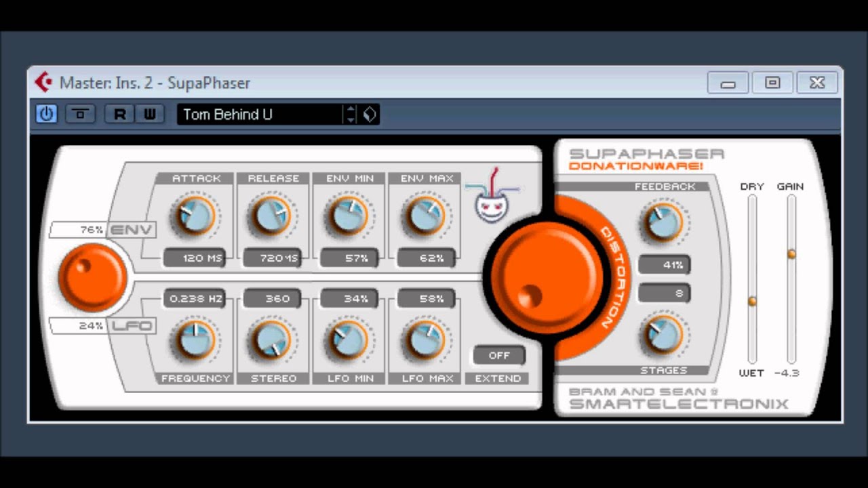
Task: Step presets with the up/down arrows
Action: (x=350, y=115)
